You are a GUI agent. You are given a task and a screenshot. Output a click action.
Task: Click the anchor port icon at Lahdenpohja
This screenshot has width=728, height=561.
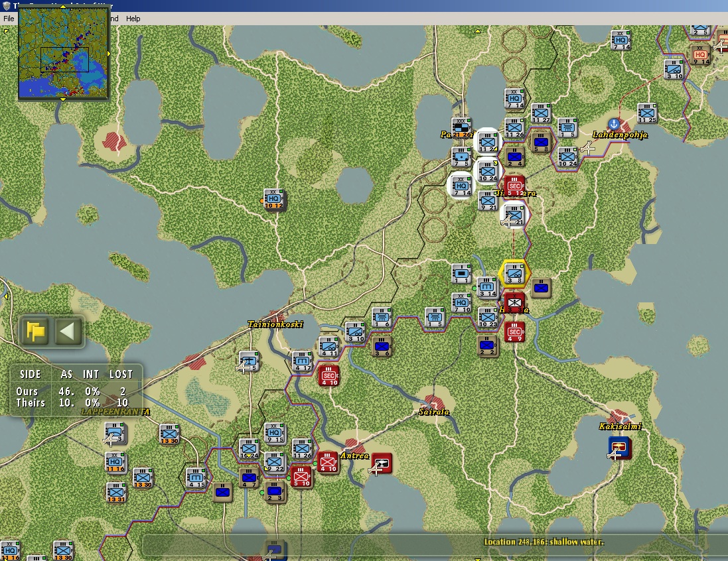[x=614, y=124]
